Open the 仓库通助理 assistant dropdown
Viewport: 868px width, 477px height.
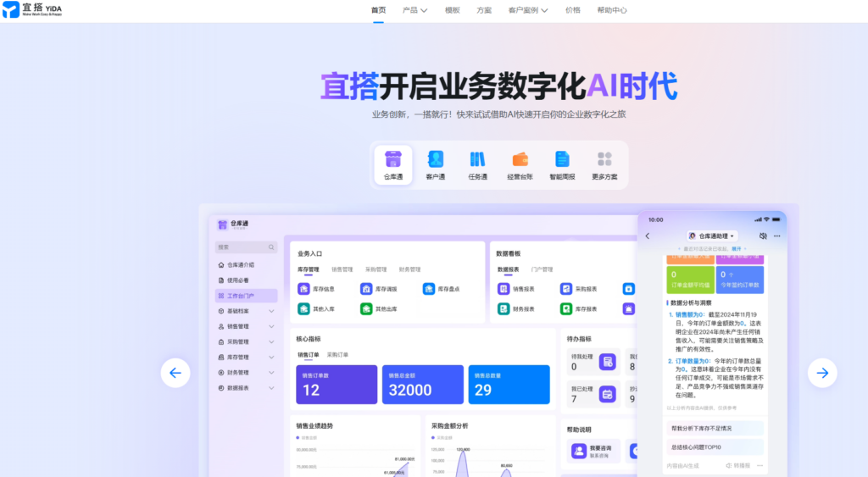[x=712, y=236]
